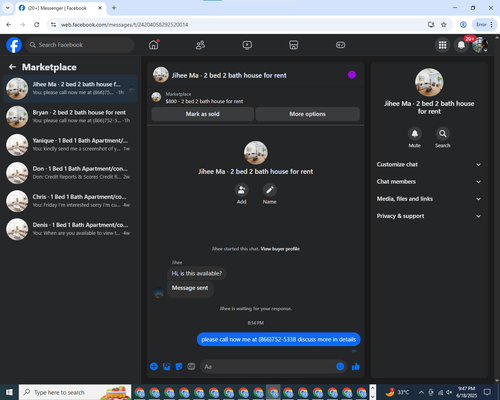Open the taskbar clock and date
Image resolution: width=500 pixels, height=400 pixels.
[x=466, y=392]
